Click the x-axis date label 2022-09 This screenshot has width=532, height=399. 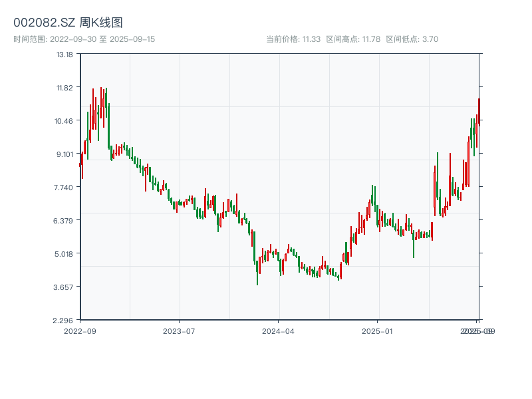click(x=80, y=331)
